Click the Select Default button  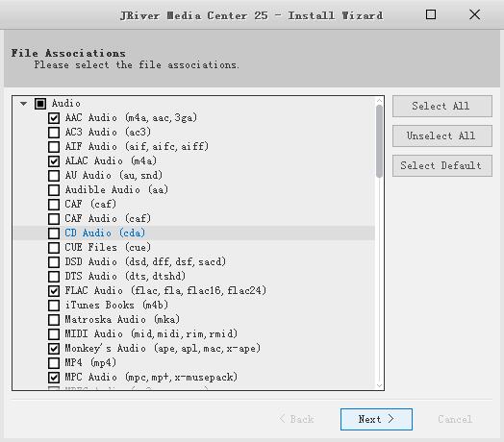pyautogui.click(x=442, y=165)
